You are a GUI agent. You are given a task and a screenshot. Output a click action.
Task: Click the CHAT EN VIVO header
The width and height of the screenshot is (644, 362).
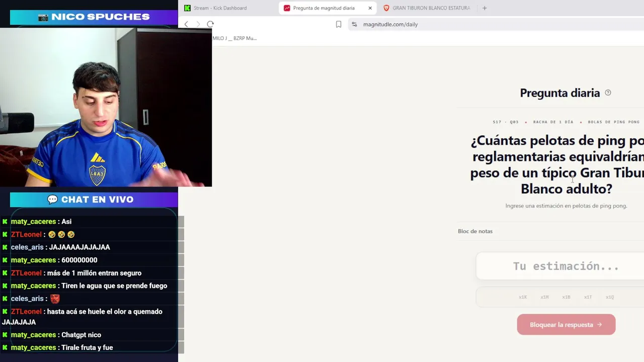[94, 200]
